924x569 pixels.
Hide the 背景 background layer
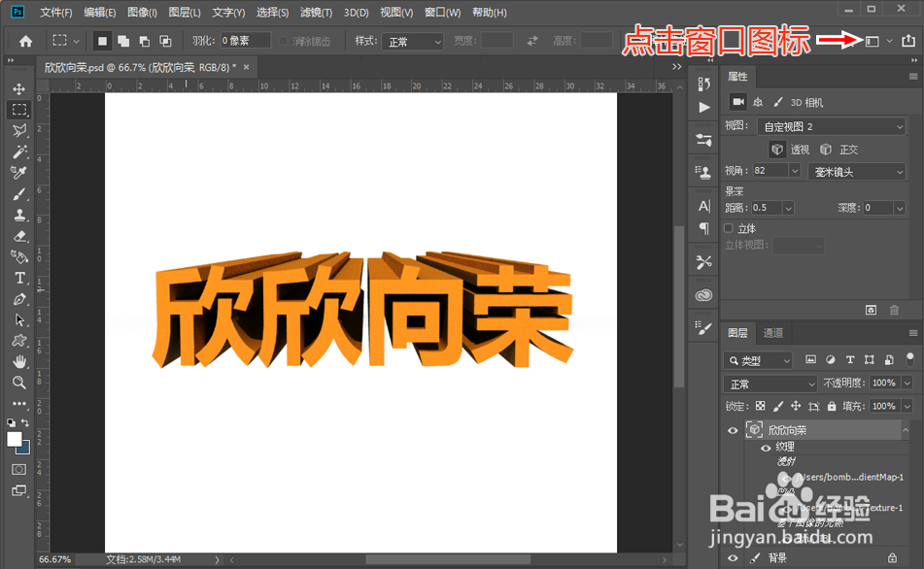[732, 557]
